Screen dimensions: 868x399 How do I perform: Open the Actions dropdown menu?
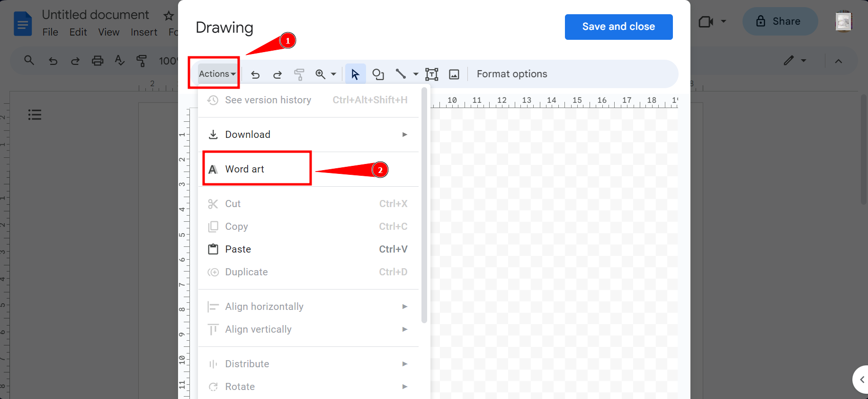(x=217, y=74)
